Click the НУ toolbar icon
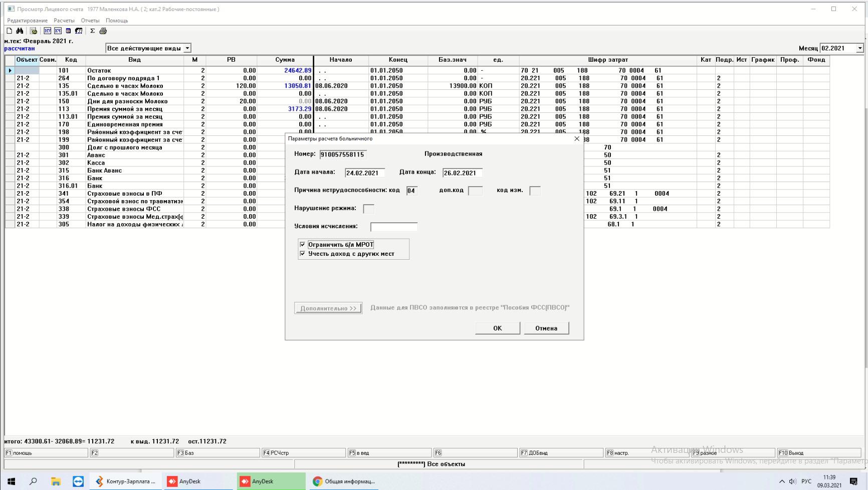 [47, 31]
